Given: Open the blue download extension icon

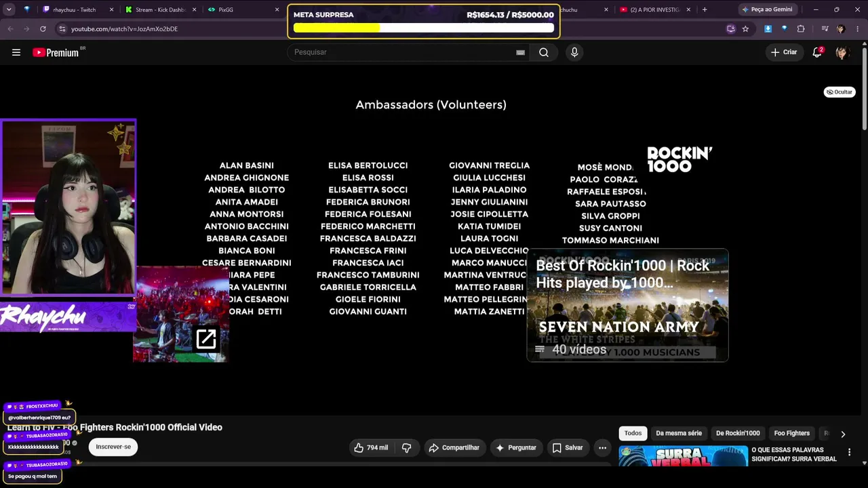Looking at the screenshot, I should tap(768, 29).
